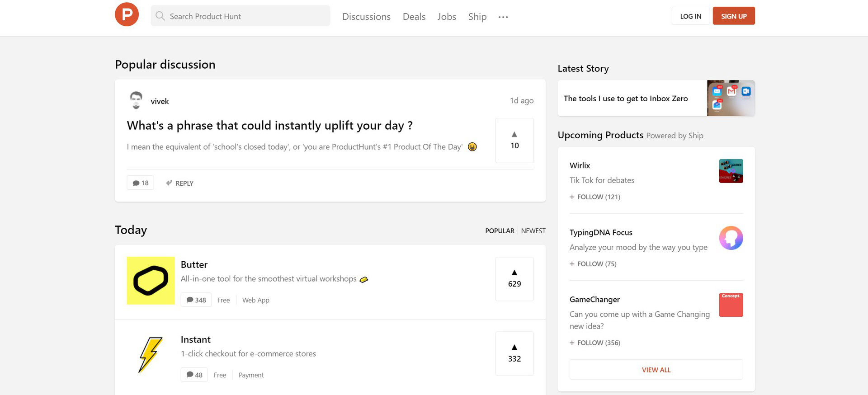Image resolution: width=868 pixels, height=395 pixels.
Task: Click the Free tag under Instant
Action: click(220, 375)
